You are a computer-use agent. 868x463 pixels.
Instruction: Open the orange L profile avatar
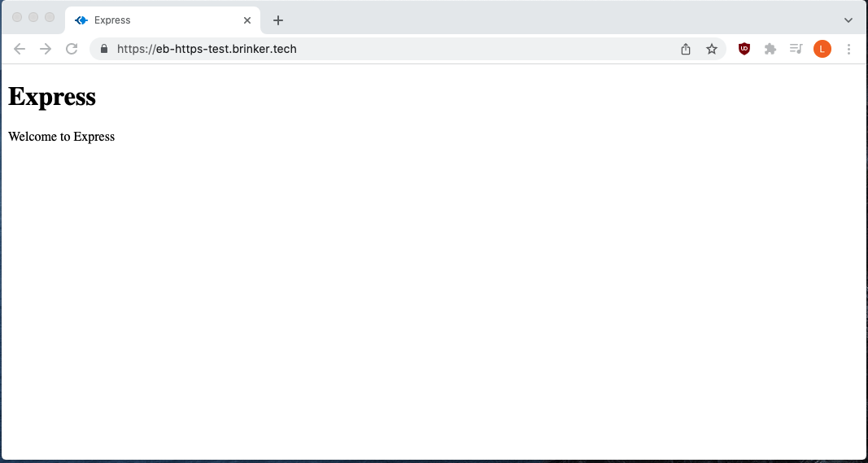822,50
